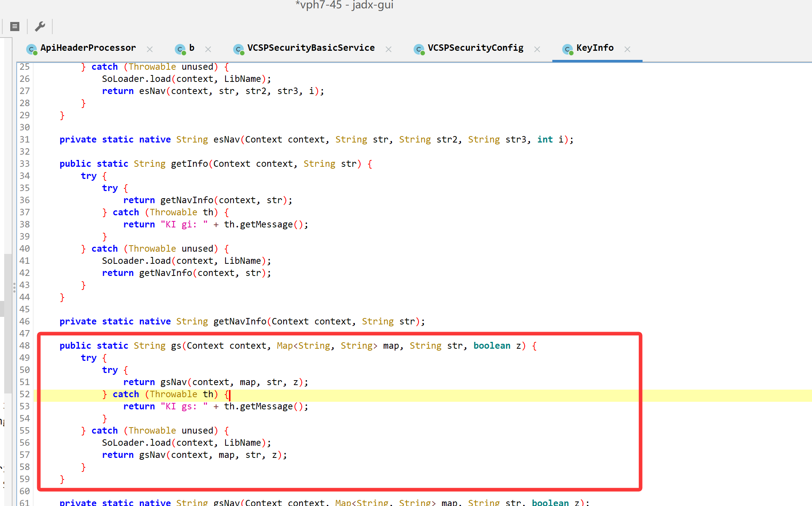This screenshot has height=506, width=812.
Task: Click esNav in the native declaration line 31
Action: click(x=226, y=139)
